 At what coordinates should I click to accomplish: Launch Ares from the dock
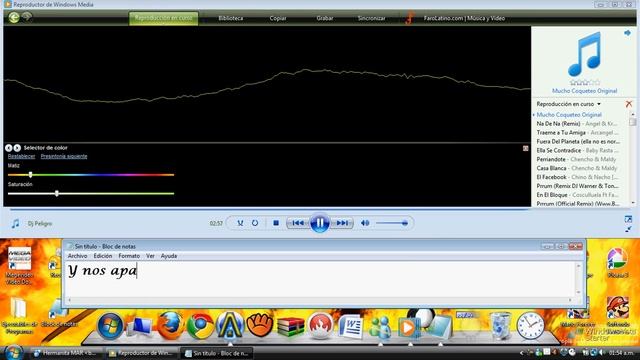point(230,325)
